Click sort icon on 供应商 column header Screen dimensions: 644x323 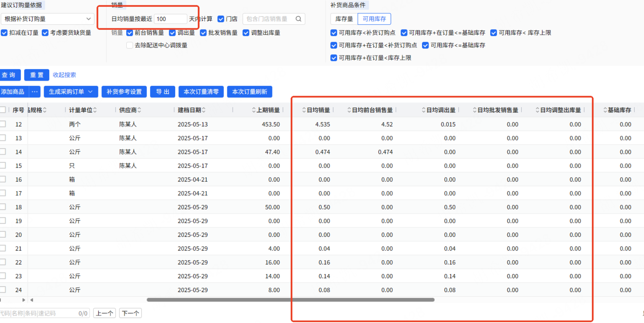click(139, 110)
